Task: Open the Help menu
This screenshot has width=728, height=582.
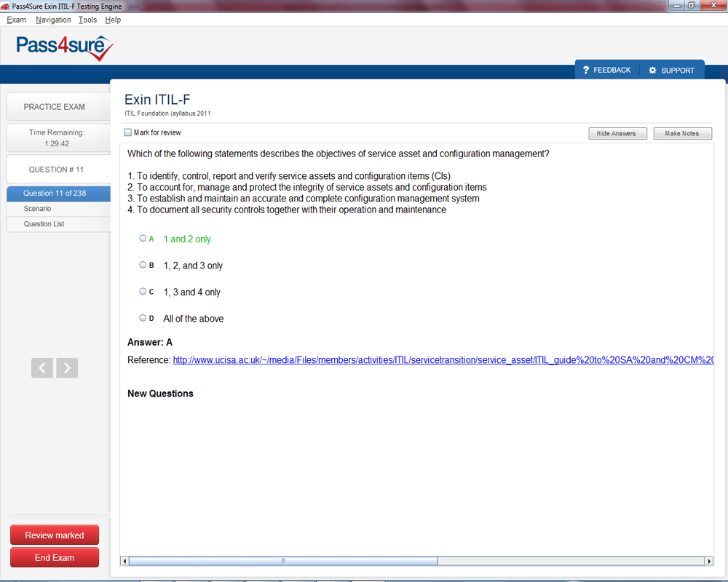Action: [x=113, y=20]
